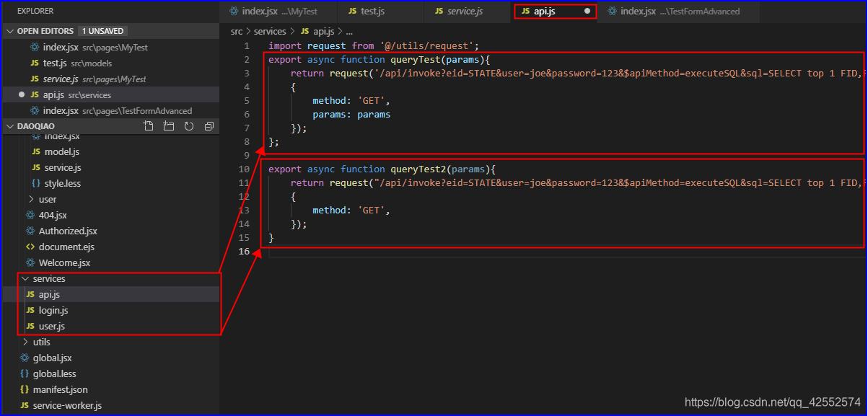Open service.js in file tree
Image resolution: width=868 pixels, height=416 pixels.
[110, 168]
